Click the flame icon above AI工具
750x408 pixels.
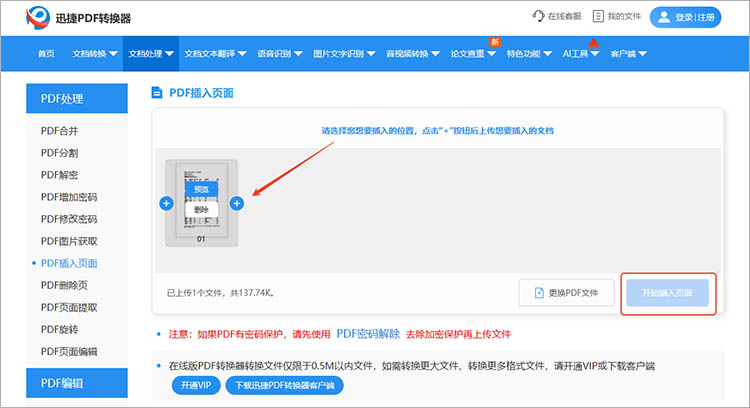594,44
